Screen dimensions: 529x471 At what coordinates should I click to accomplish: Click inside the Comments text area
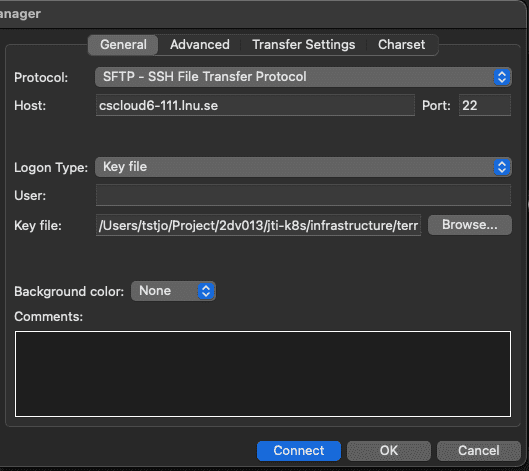coord(263,374)
